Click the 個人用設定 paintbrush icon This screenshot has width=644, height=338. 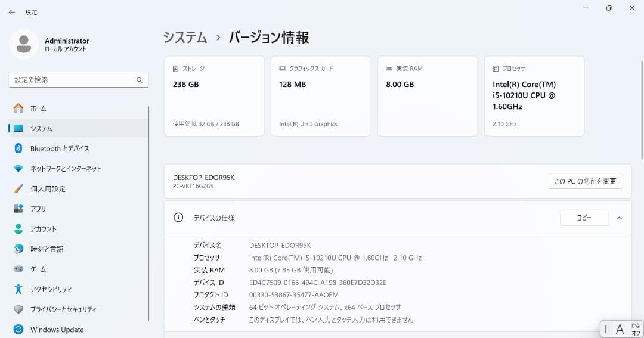tap(18, 188)
